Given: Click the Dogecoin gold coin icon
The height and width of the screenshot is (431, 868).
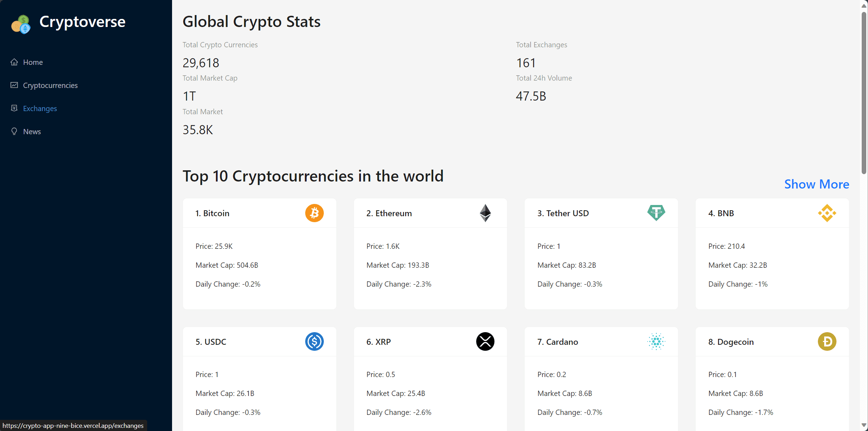Looking at the screenshot, I should click(x=827, y=341).
